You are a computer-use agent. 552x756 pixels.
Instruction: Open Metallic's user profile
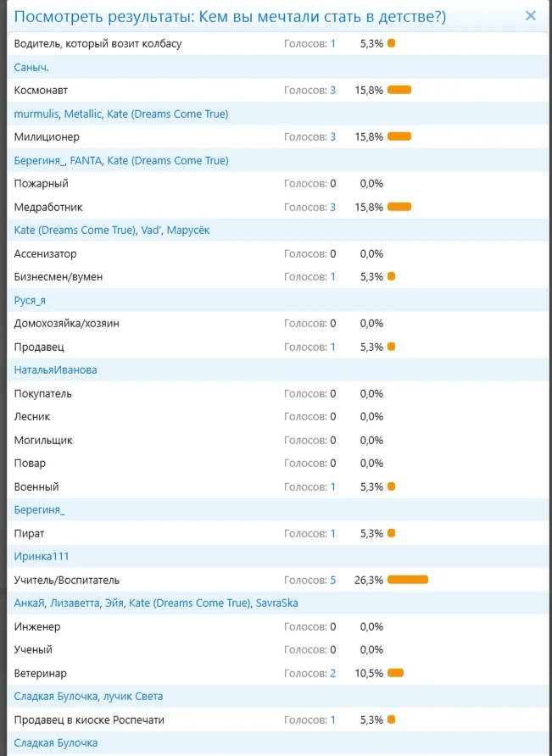pos(82,114)
